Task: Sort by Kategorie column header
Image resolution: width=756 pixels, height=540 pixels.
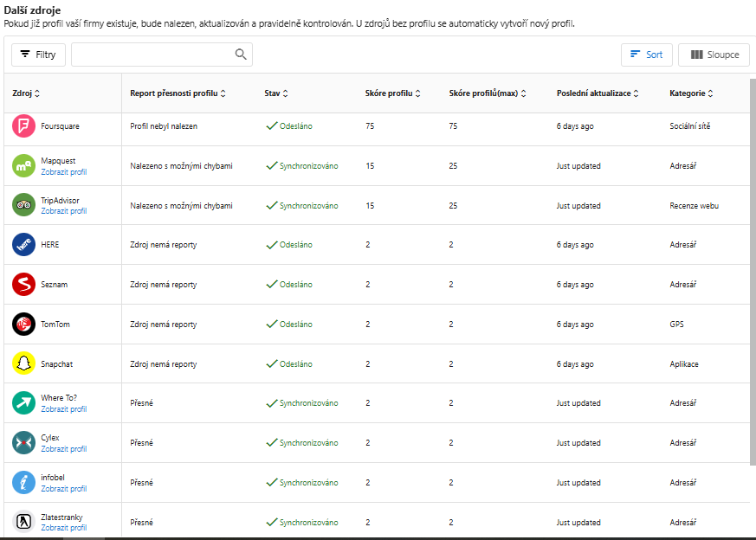Action: tap(691, 93)
